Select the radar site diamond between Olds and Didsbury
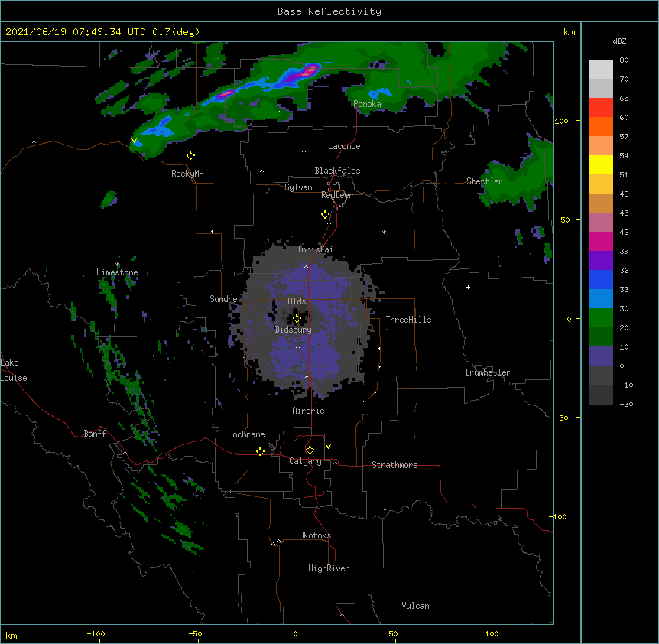 (297, 319)
